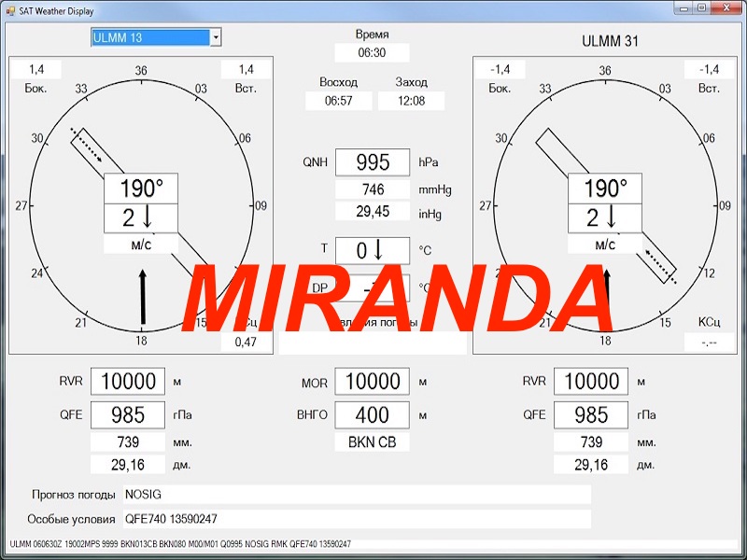Click the dropdown arrow beside ULMM 13
The height and width of the screenshot is (560, 747).
coord(216,37)
